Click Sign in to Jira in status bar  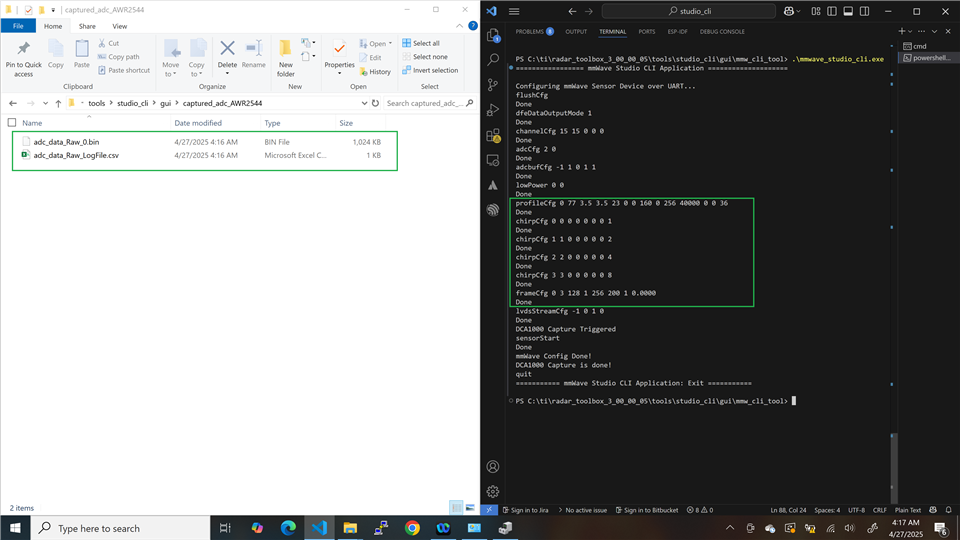[x=525, y=510]
